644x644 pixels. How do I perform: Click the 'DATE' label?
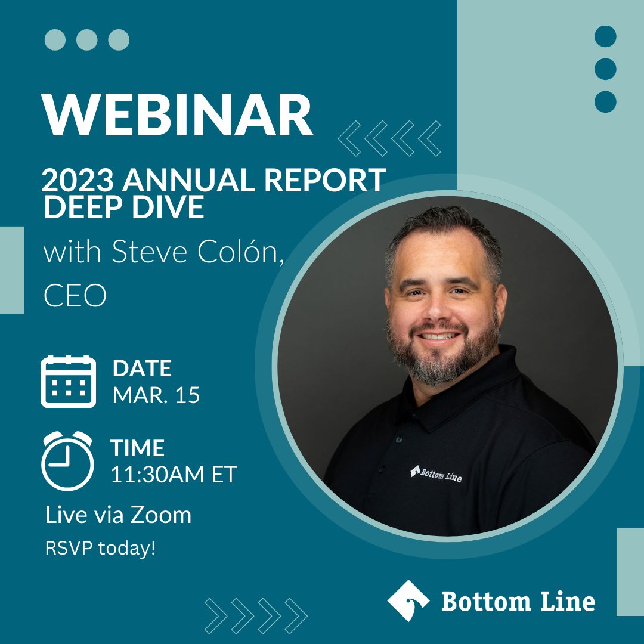click(142, 368)
